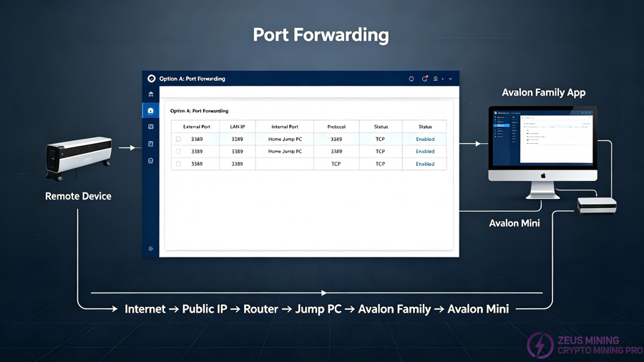Screen dimensions: 644x362
Task: Select the highlighted port forwarding sidebar icon
Action: (151, 110)
